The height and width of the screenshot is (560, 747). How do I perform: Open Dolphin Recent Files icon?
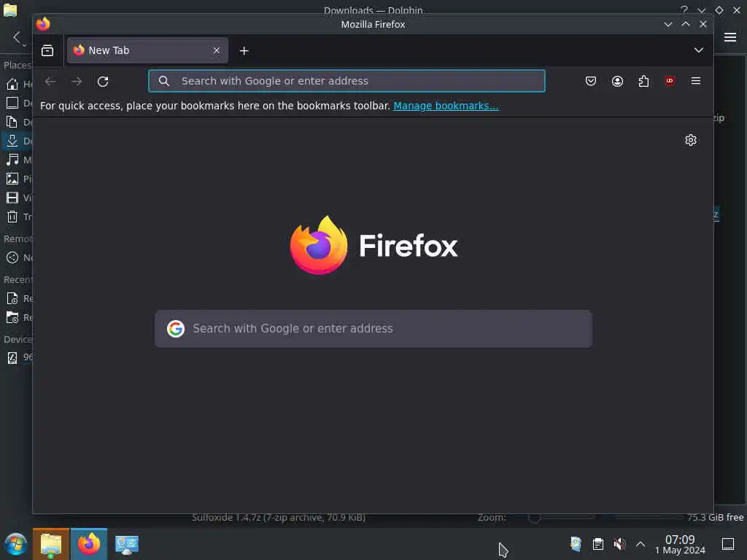coord(12,298)
